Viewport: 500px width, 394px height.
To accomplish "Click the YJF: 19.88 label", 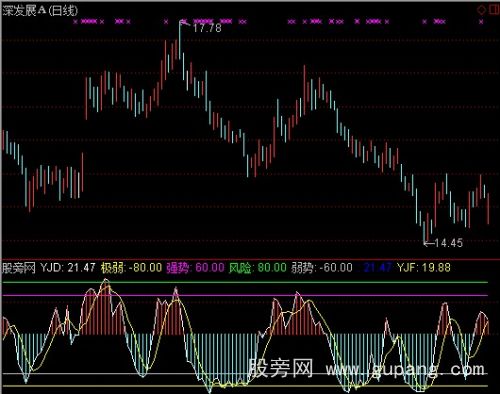I will pos(424,268).
